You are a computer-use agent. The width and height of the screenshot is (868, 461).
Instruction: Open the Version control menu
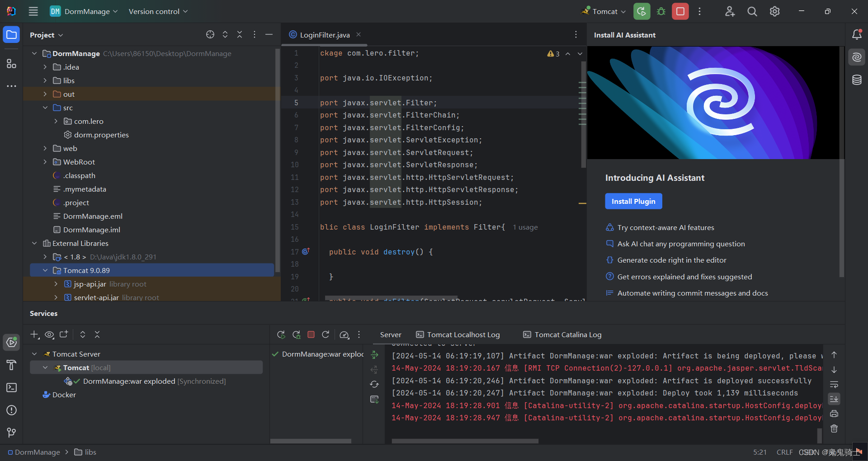[158, 11]
